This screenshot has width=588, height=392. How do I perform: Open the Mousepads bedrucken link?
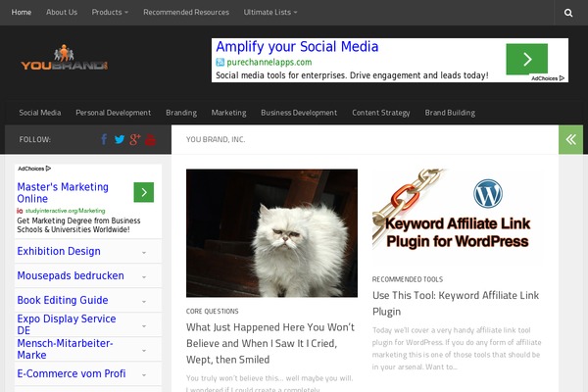pyautogui.click(x=71, y=275)
